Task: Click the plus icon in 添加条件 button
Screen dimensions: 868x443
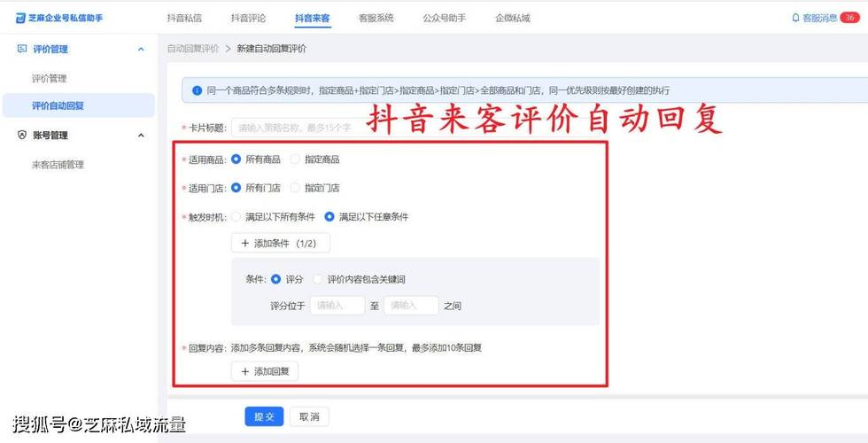Action: 245,243
